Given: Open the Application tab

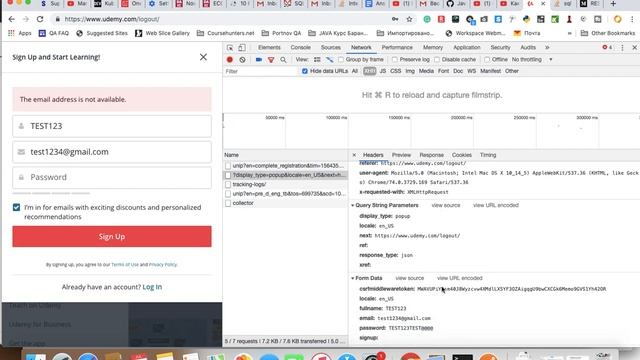Looking at the screenshot, I should 467,47.
